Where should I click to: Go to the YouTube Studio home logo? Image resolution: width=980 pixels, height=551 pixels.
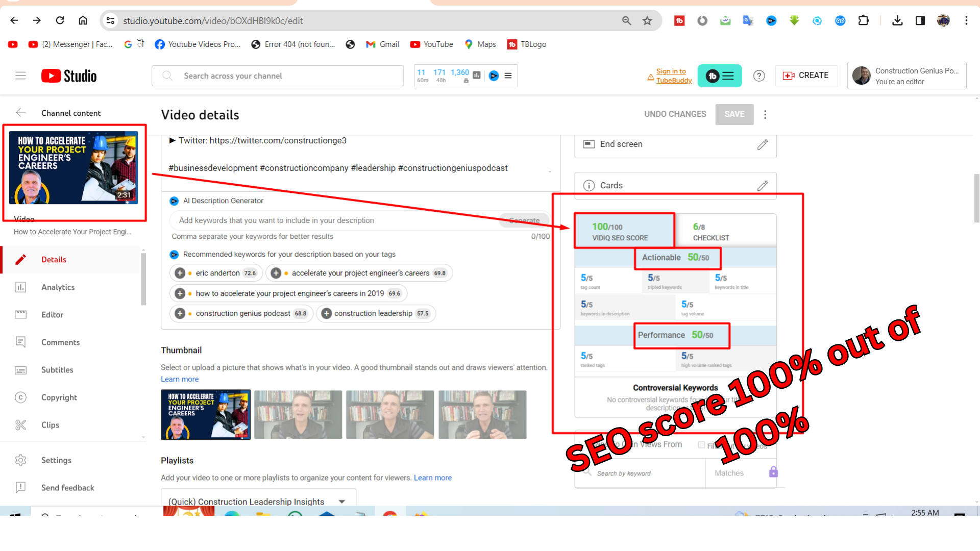(x=69, y=76)
